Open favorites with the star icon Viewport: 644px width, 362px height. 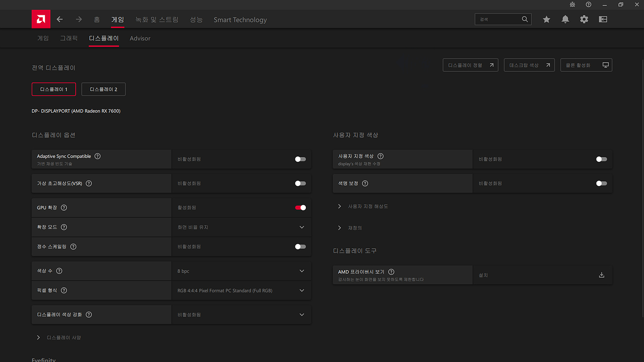pos(546,19)
